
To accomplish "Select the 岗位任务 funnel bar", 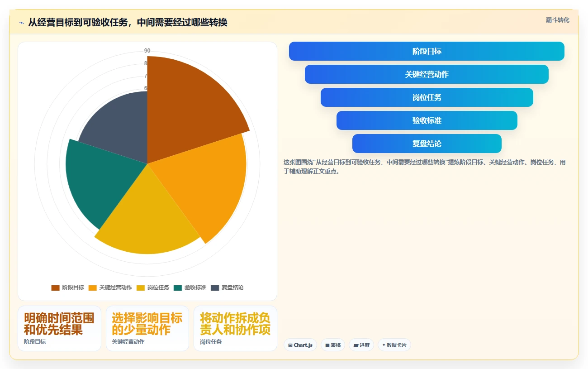I will coord(427,97).
